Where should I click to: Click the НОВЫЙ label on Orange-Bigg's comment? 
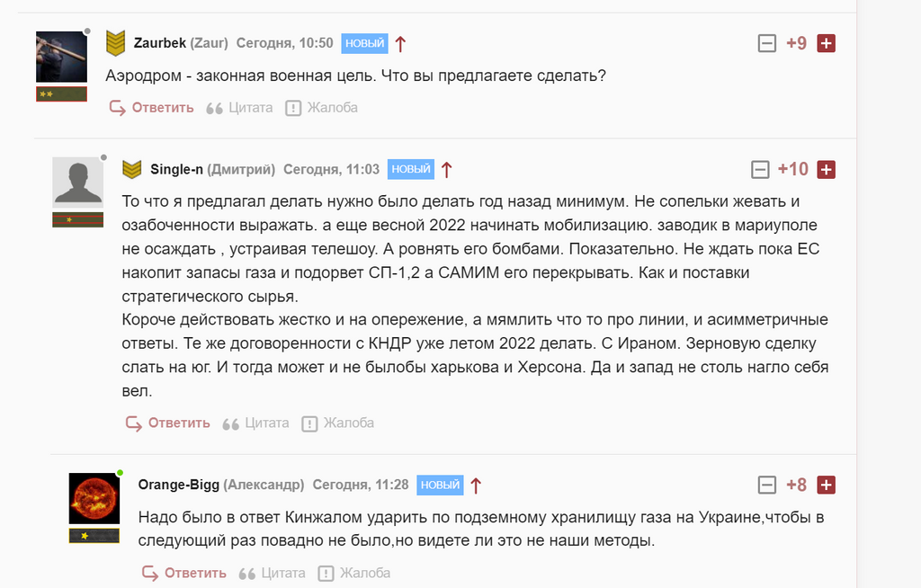click(x=440, y=484)
